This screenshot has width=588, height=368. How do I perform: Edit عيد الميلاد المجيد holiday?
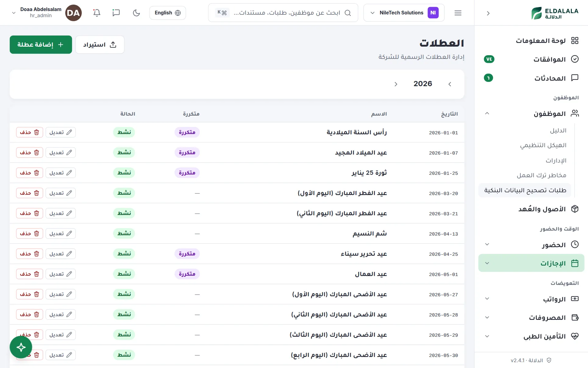(x=61, y=152)
